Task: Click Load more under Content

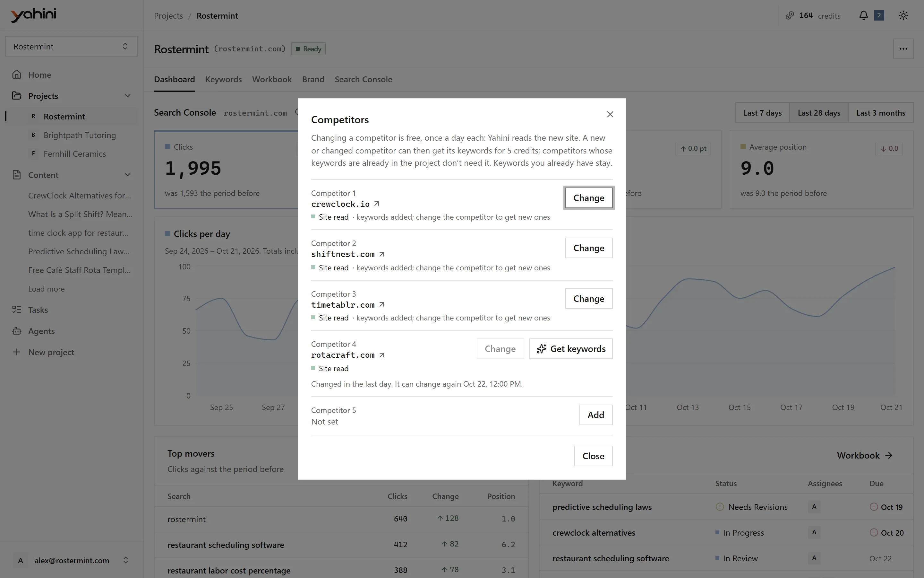Action: point(46,289)
